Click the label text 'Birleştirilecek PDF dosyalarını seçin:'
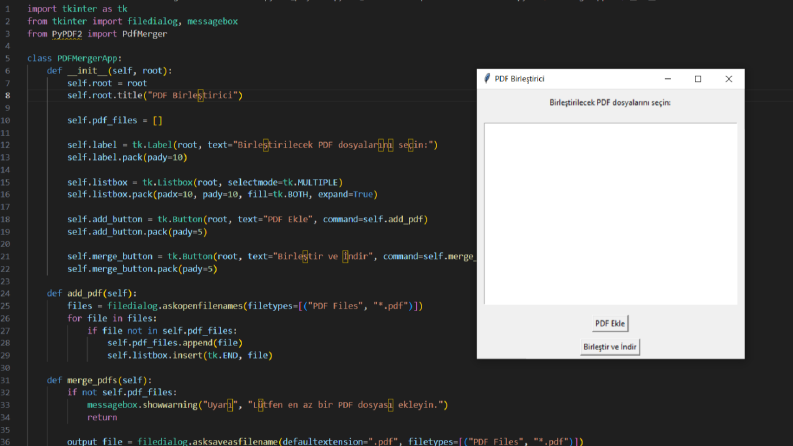Viewport: 793px width, 446px height. point(610,103)
